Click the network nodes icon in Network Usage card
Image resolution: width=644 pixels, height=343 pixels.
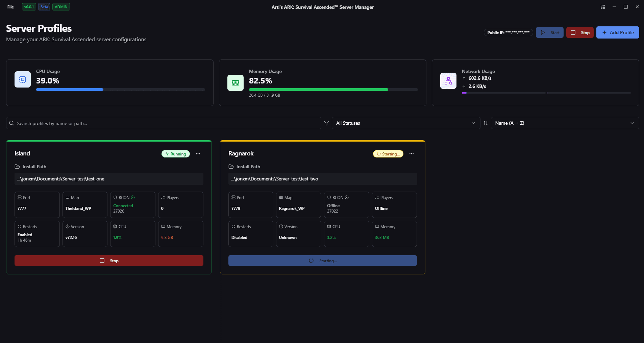(x=448, y=80)
